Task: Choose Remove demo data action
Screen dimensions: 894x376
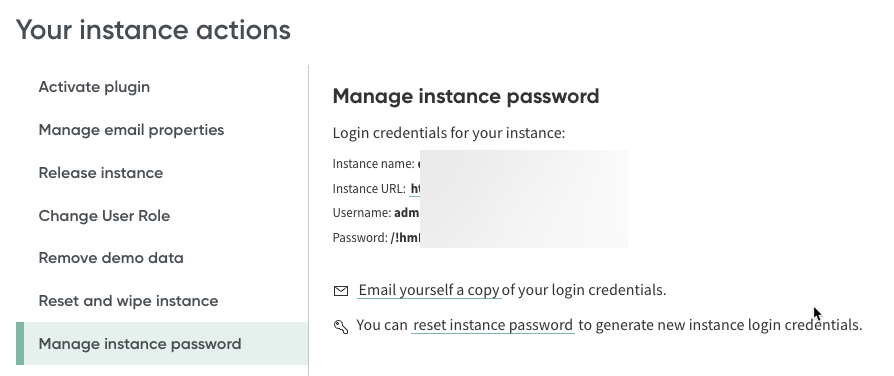Action: click(111, 258)
